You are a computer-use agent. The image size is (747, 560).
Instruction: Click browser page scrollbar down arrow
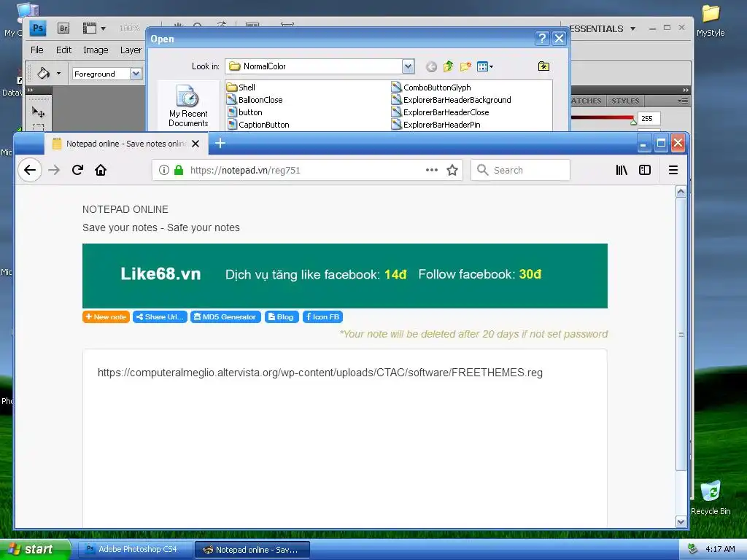[681, 522]
